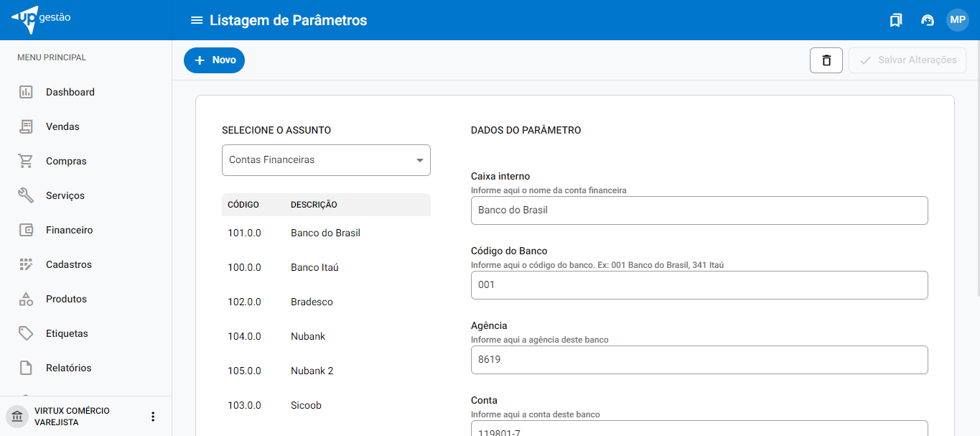
Task: Click the Caixa interno name field
Action: tap(699, 210)
